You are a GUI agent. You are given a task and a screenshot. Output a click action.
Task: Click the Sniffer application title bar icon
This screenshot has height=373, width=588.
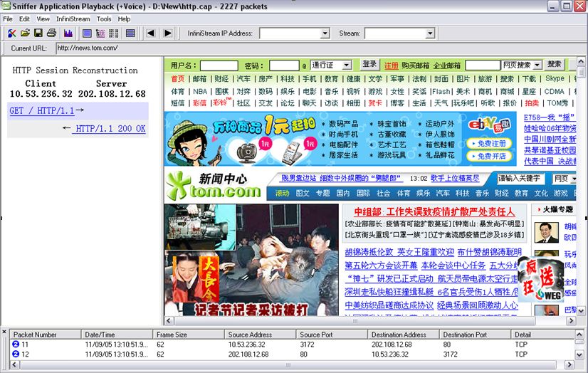[6, 6]
